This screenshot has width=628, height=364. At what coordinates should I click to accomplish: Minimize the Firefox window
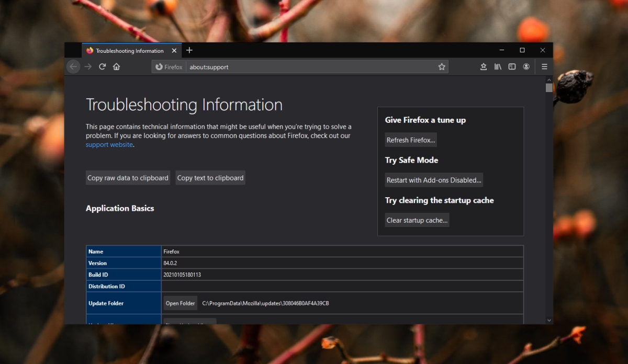click(x=502, y=50)
